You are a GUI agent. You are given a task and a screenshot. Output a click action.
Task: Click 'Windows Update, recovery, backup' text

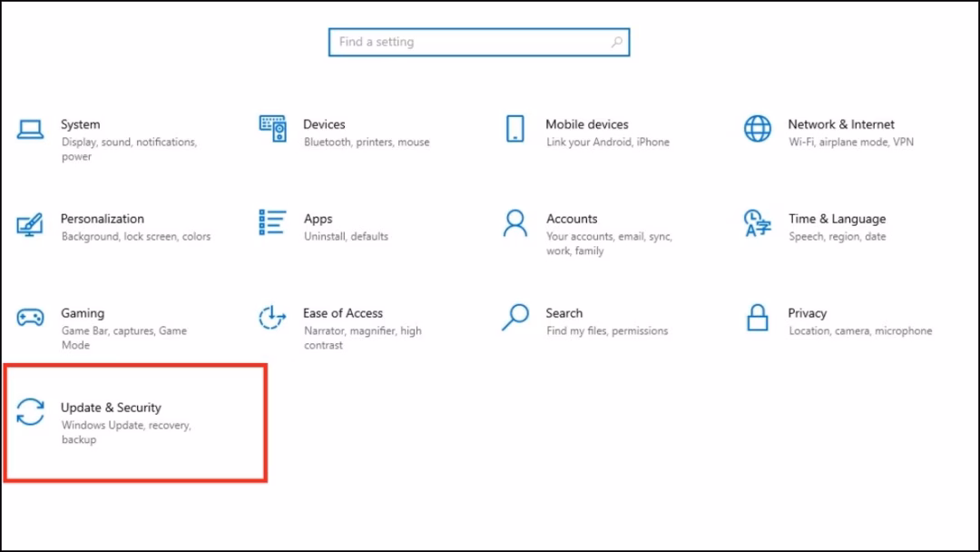[126, 432]
